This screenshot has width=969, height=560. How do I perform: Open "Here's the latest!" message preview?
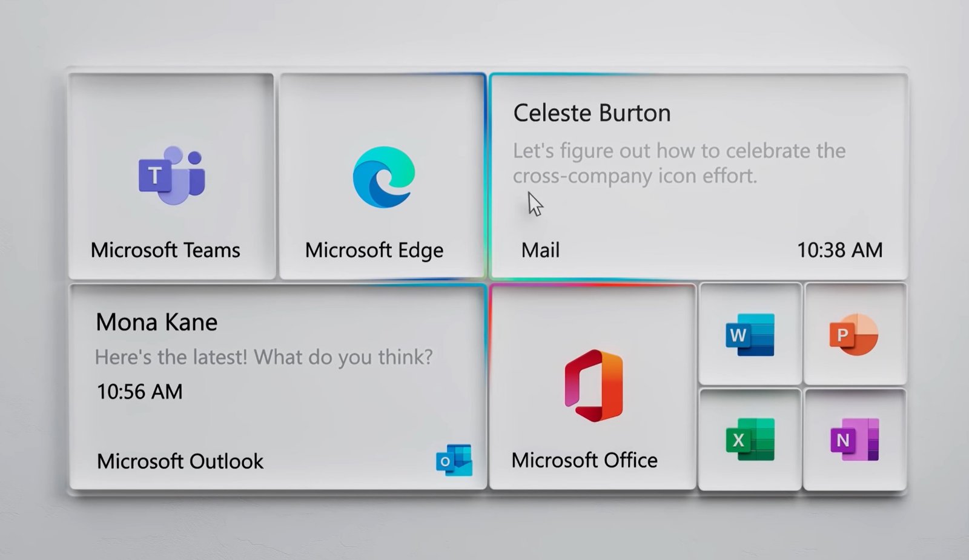[x=264, y=357]
